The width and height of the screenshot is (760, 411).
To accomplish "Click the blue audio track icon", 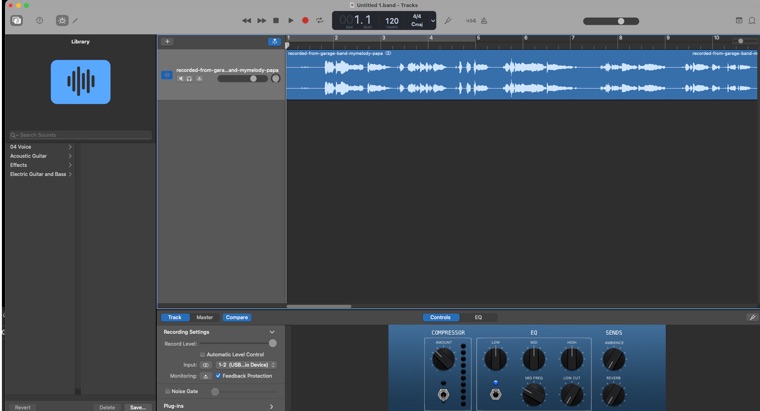I will point(167,75).
